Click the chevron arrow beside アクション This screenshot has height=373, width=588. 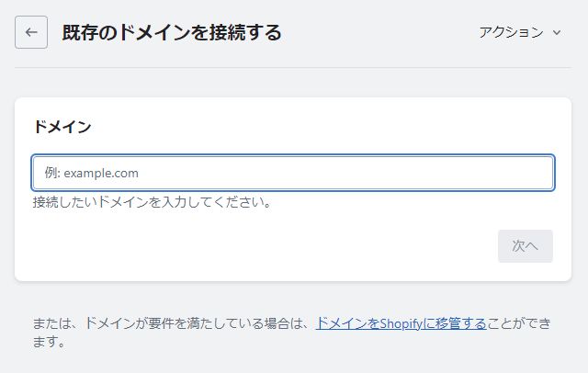(x=557, y=32)
